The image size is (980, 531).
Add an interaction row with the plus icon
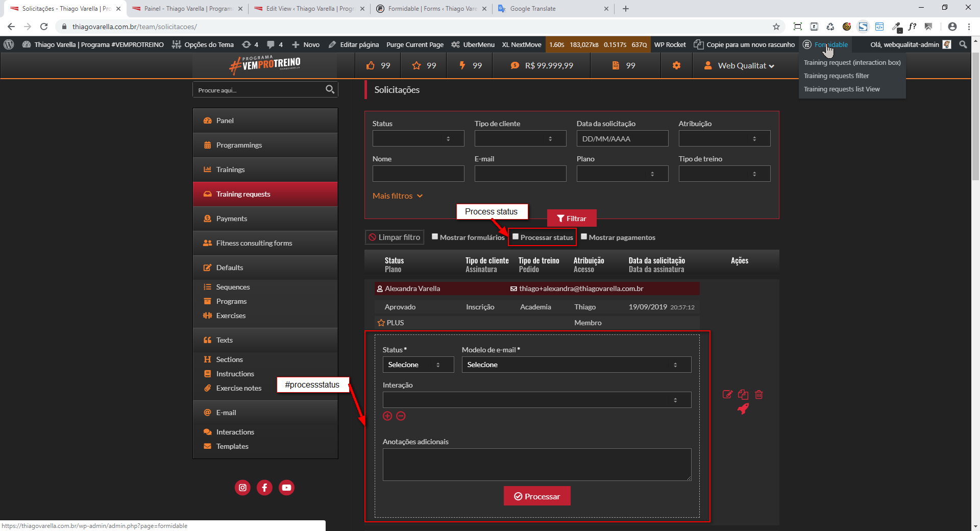click(x=387, y=416)
